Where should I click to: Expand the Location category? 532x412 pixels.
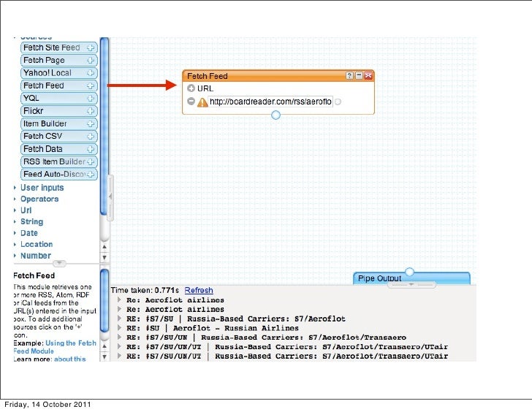pyautogui.click(x=37, y=244)
